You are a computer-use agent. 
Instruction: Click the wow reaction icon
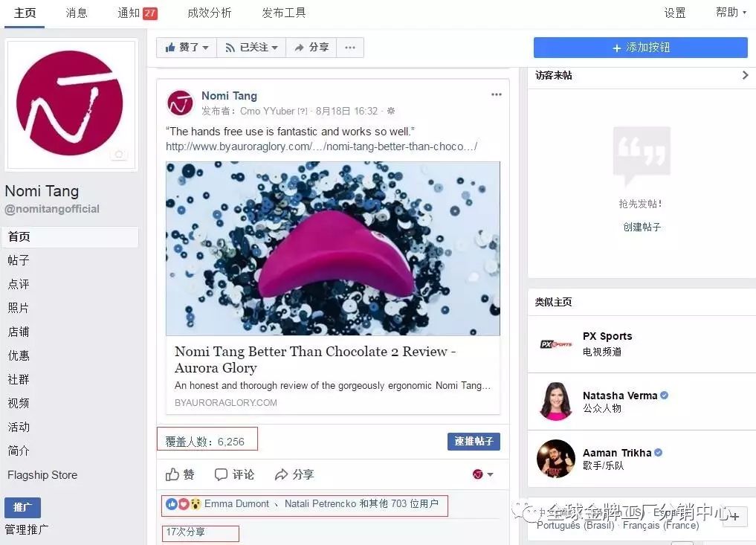tap(196, 504)
